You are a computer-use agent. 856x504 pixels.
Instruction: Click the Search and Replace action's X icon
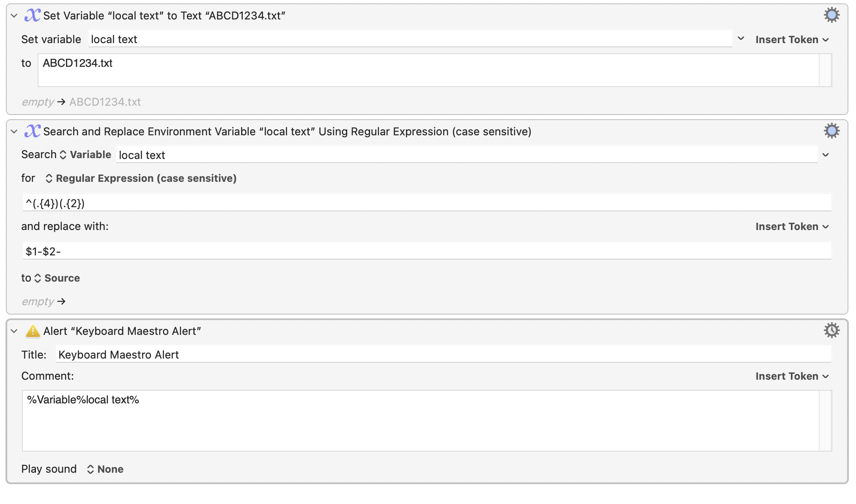(x=33, y=131)
